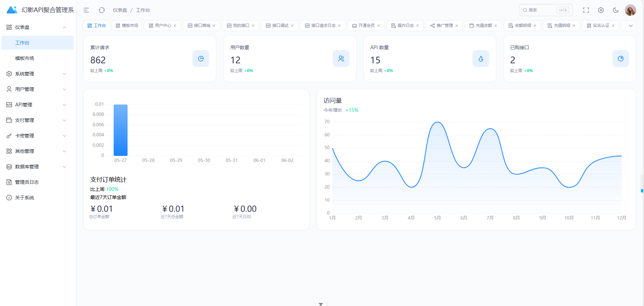Close the 实名认证 tab
644x306 pixels.
pyautogui.click(x=613, y=26)
